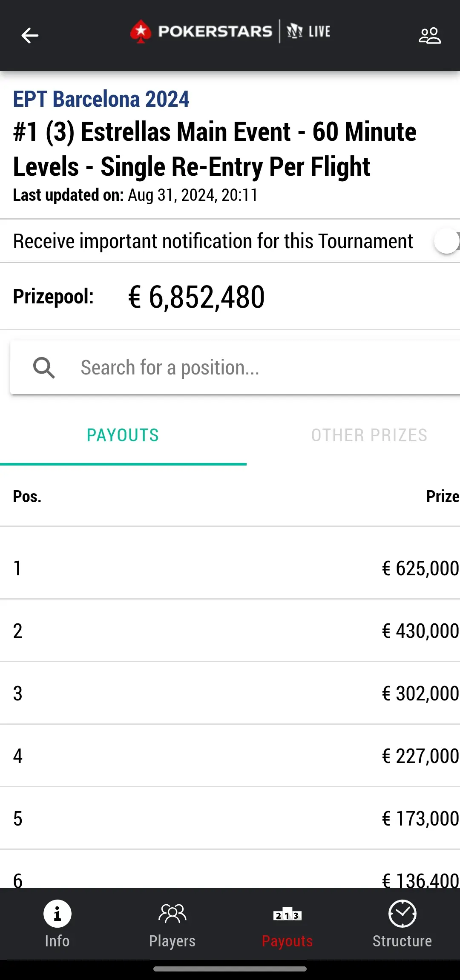Switch to the OTHER PRIZES tab

(369, 435)
